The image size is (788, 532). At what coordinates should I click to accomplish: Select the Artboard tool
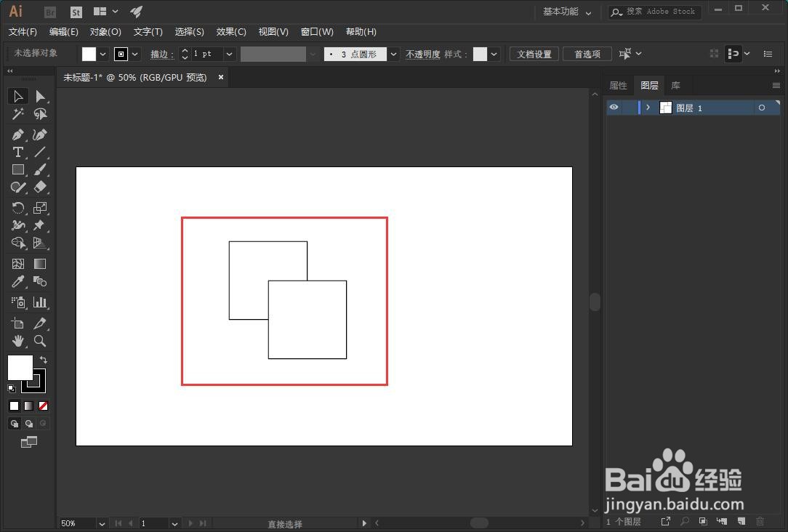17,323
